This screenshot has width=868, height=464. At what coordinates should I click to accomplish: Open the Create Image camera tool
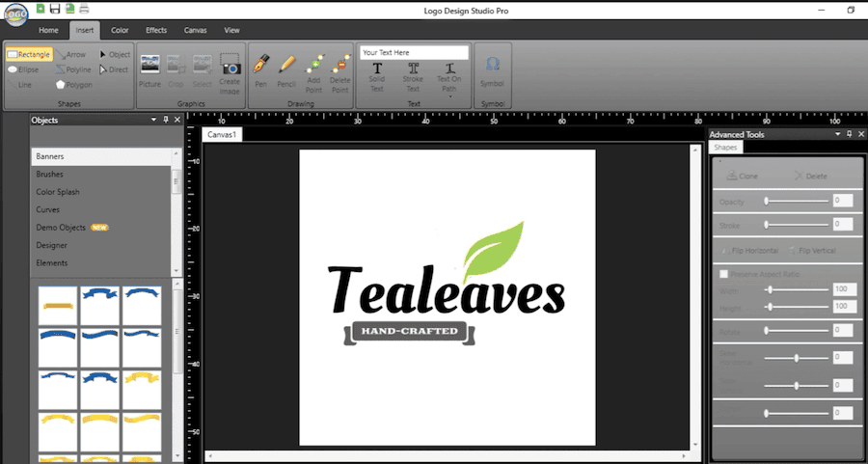pos(230,72)
